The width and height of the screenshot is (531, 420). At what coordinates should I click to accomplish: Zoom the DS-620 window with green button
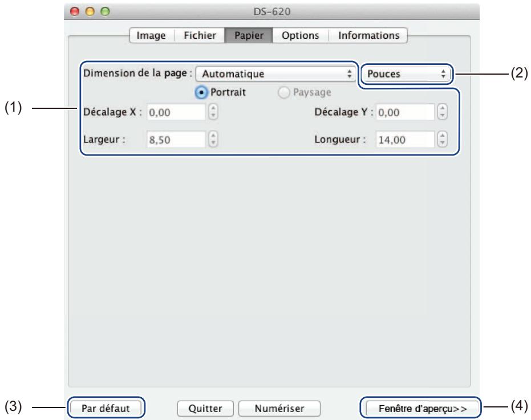point(106,11)
